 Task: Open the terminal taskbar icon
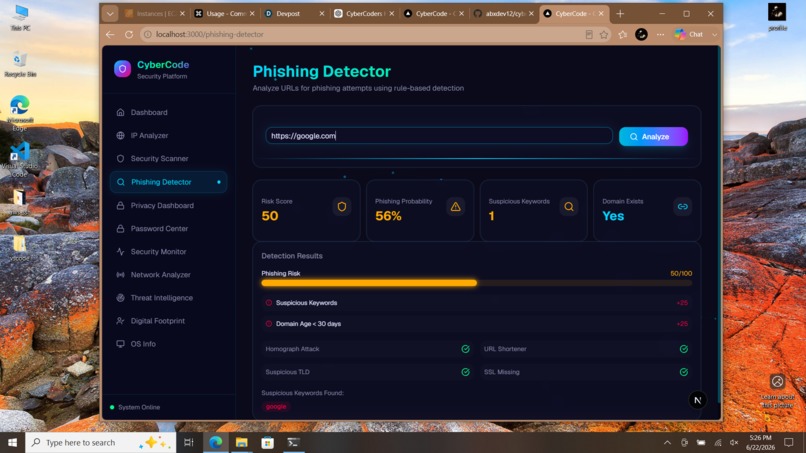point(294,442)
